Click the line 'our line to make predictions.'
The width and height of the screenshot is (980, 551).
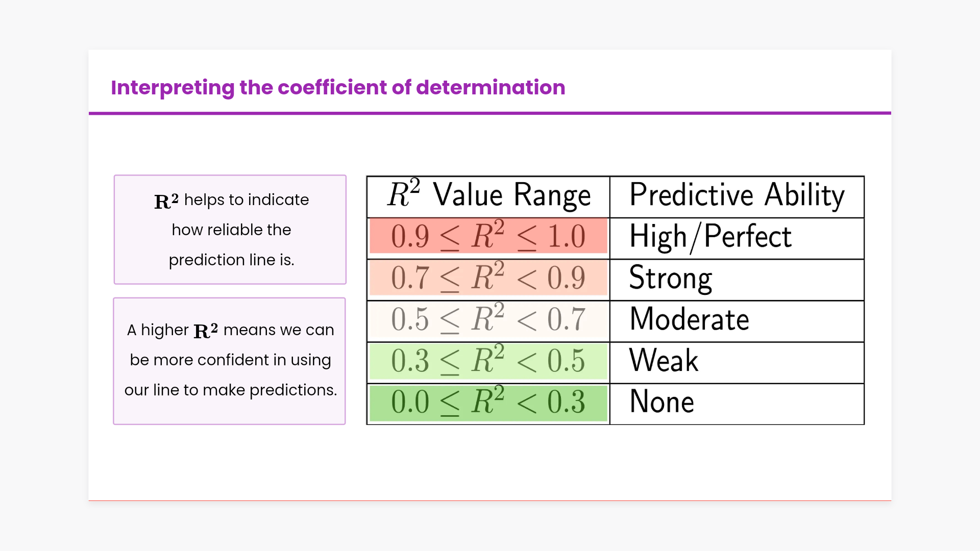230,390
